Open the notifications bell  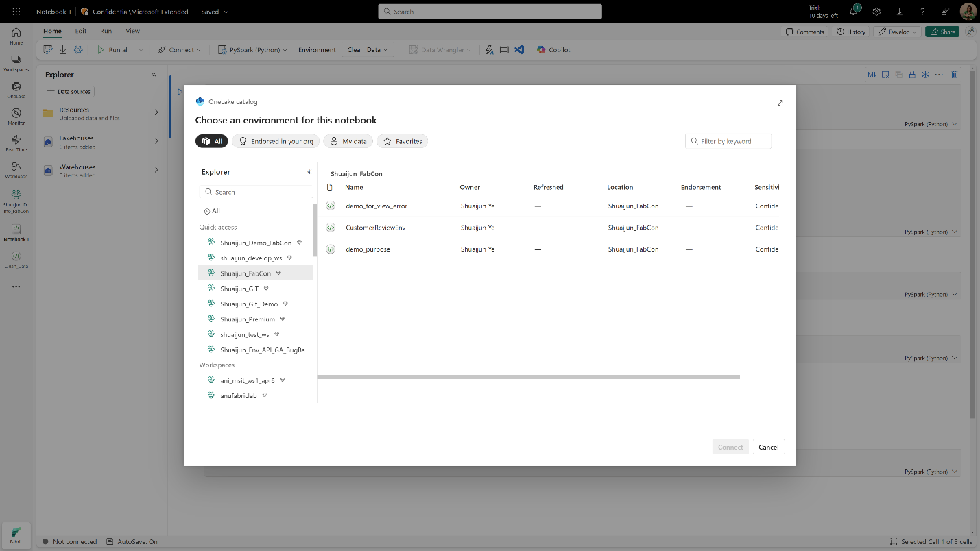[x=854, y=11]
